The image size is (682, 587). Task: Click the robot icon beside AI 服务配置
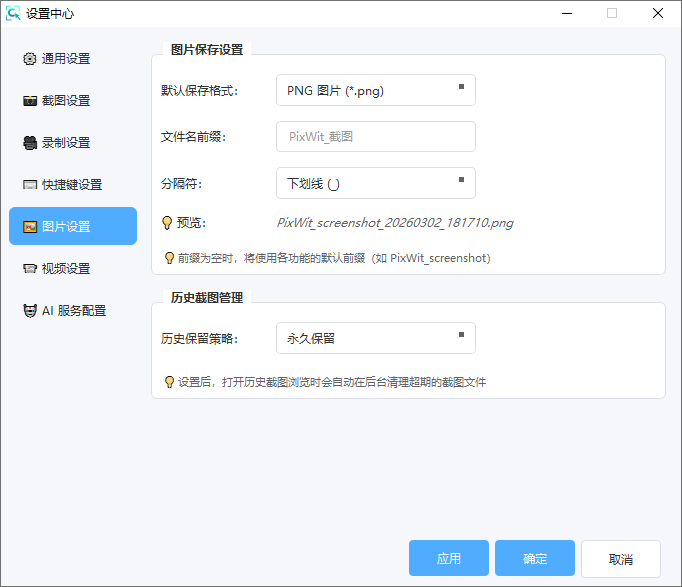tap(30, 310)
